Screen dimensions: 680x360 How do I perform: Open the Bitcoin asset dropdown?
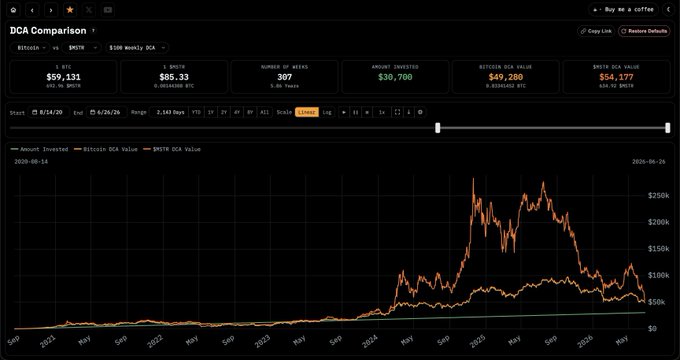(x=31, y=48)
